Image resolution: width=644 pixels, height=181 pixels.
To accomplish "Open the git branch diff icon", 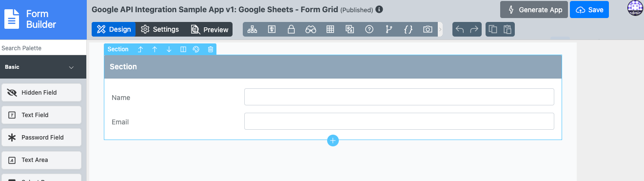I will (x=389, y=29).
